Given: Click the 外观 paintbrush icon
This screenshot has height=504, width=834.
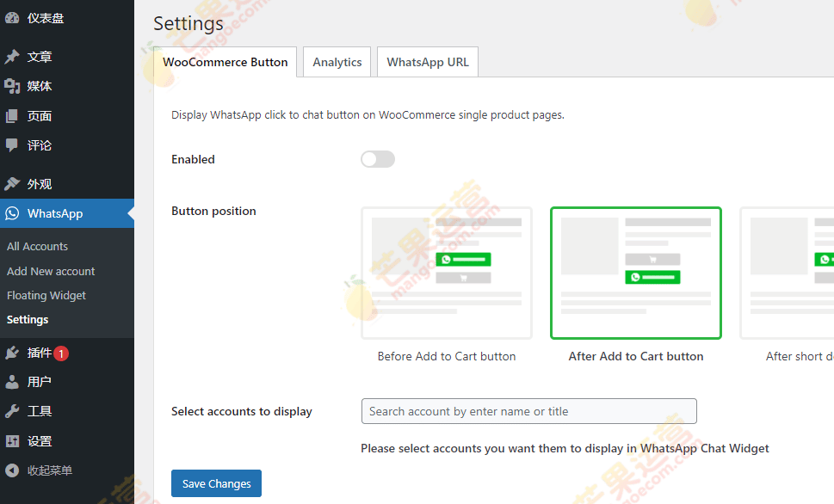Looking at the screenshot, I should point(12,184).
